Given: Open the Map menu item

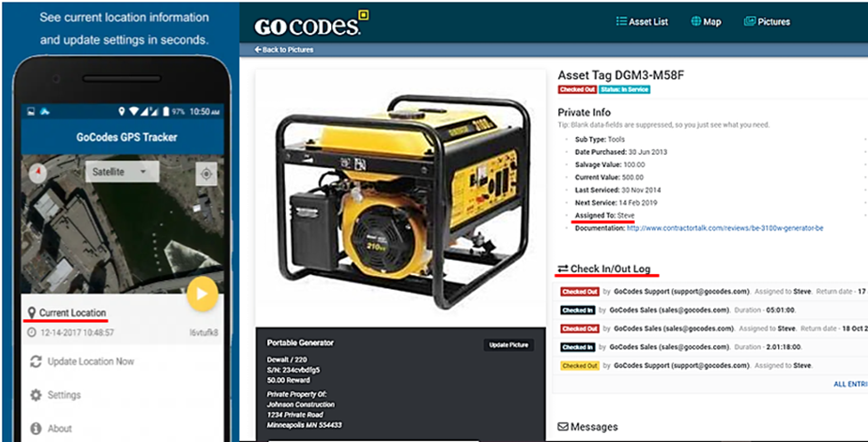Looking at the screenshot, I should (706, 21).
